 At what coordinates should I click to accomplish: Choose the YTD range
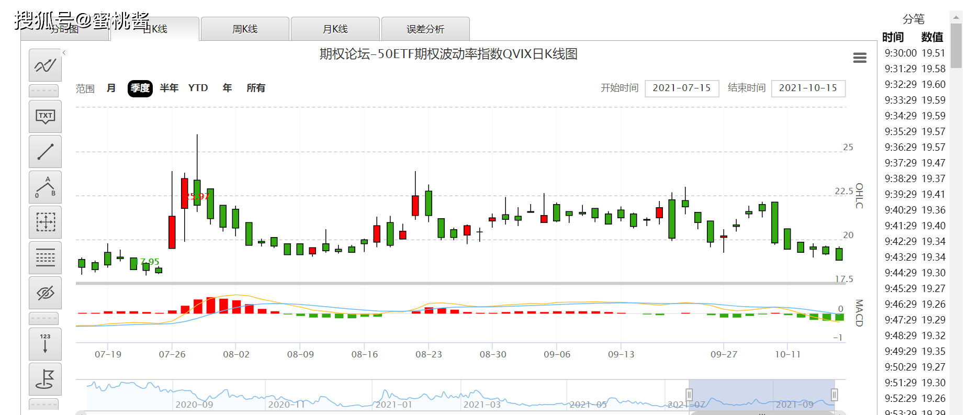[198, 88]
